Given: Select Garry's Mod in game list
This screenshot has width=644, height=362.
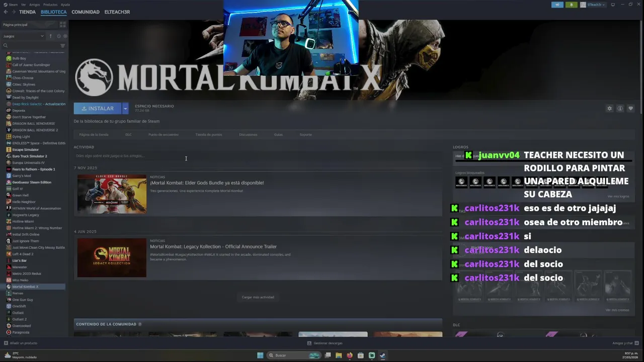Looking at the screenshot, I should tap(22, 176).
